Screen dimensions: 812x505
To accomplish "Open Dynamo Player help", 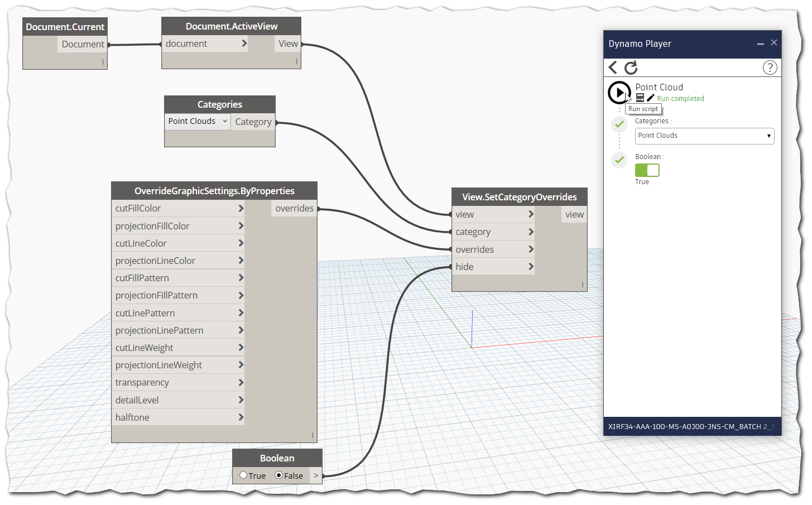I will point(770,68).
